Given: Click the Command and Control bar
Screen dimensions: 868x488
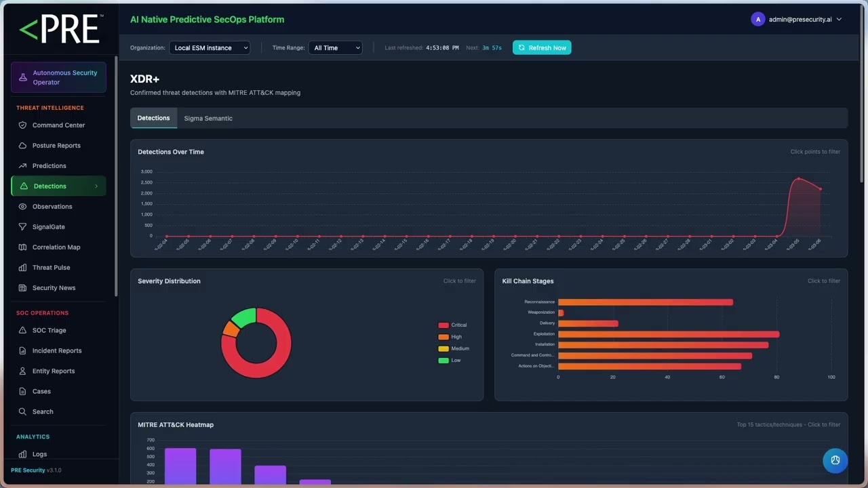Looking at the screenshot, I should click(x=655, y=356).
